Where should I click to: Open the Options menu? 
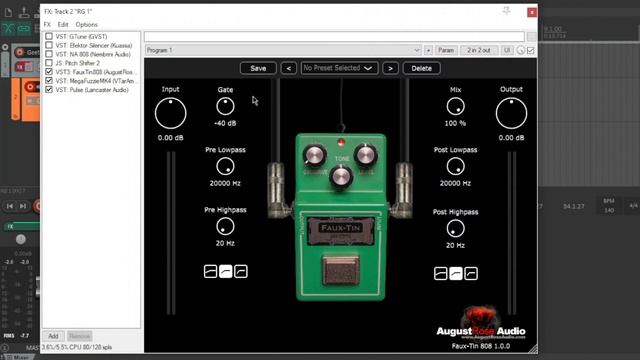87,24
